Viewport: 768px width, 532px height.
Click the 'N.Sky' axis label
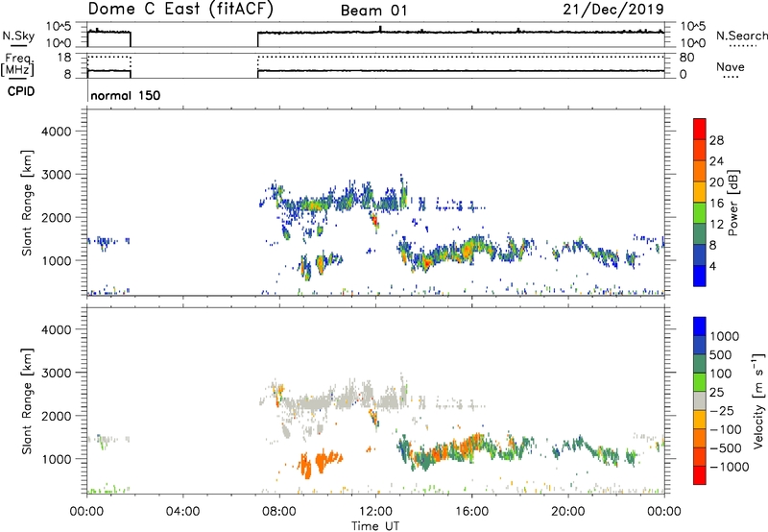click(18, 36)
